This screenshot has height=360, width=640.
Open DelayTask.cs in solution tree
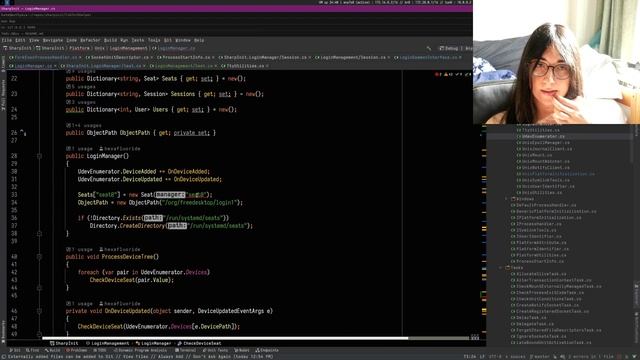coord(528,318)
